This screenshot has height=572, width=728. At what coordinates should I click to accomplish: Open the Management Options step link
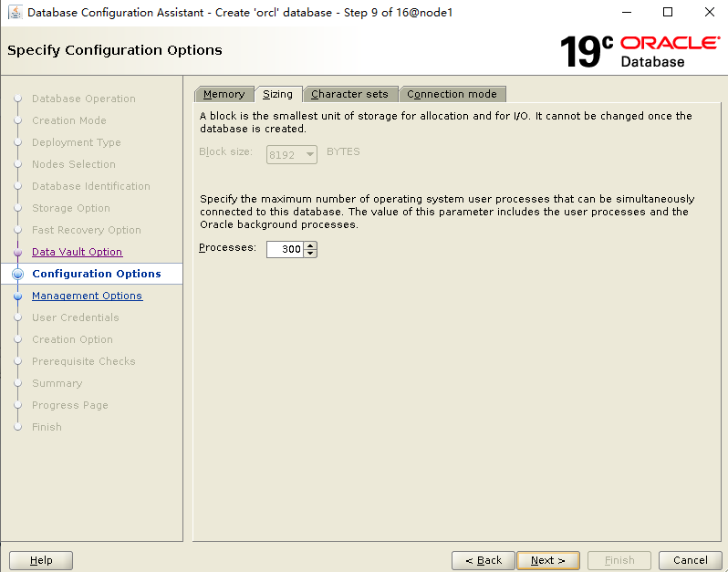click(x=87, y=296)
